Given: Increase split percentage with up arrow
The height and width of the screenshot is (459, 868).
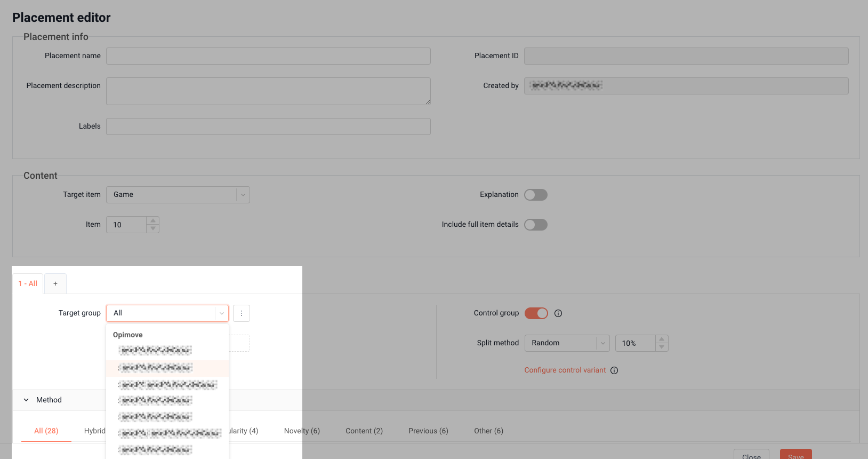Looking at the screenshot, I should (x=662, y=339).
